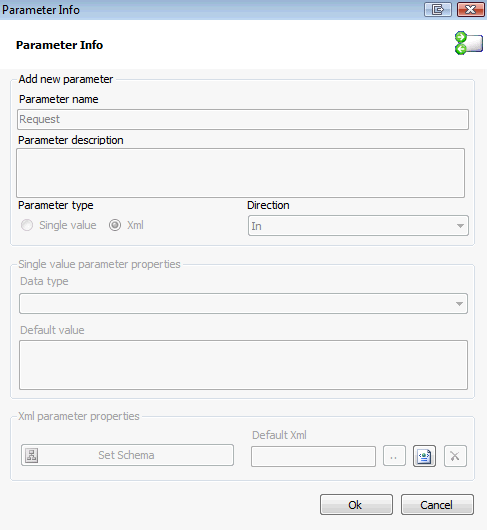Select the Xml parameter type radio button
This screenshot has width=487, height=530.
(x=115, y=225)
